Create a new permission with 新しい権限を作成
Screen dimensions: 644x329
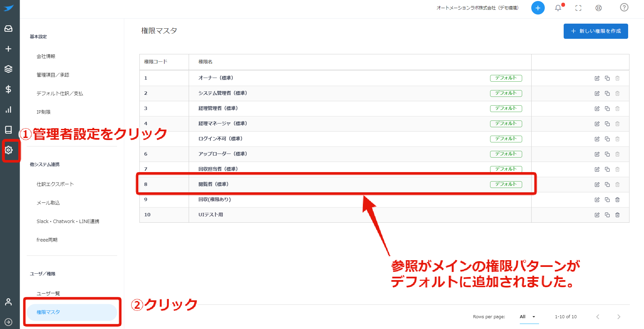pos(596,31)
